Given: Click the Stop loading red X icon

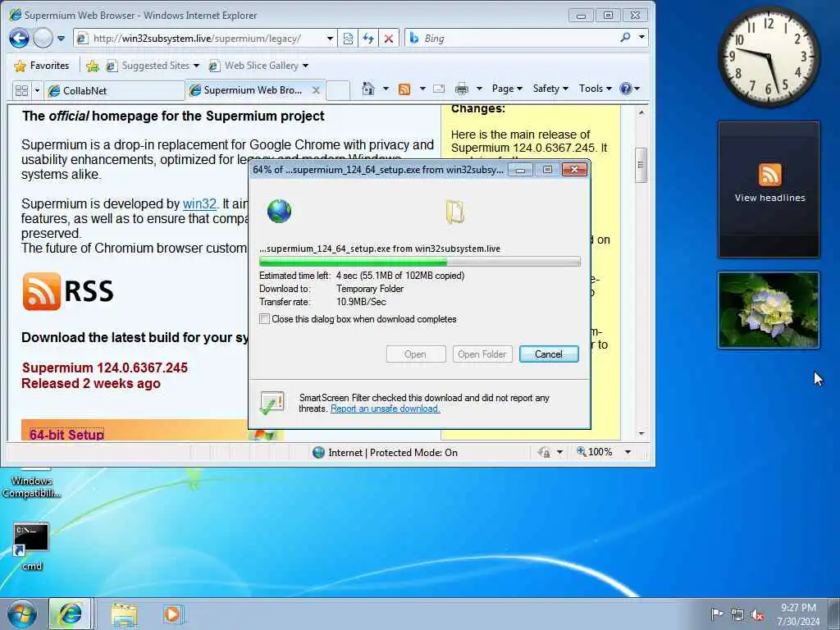Looking at the screenshot, I should (389, 39).
